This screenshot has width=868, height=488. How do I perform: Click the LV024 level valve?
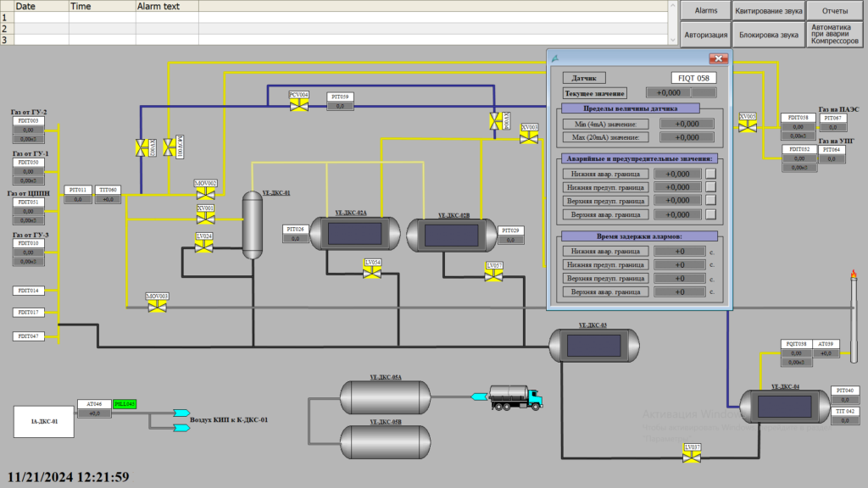tap(204, 246)
